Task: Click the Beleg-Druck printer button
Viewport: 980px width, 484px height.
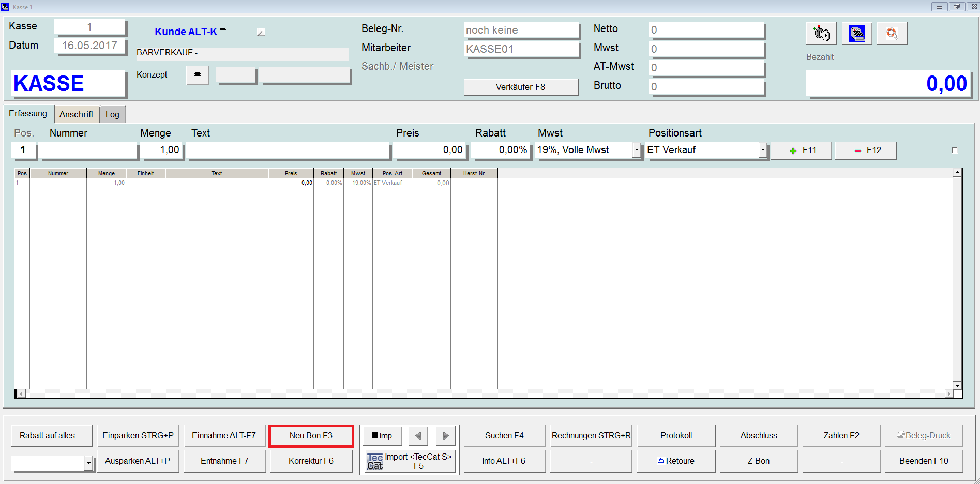Action: pyautogui.click(x=924, y=436)
